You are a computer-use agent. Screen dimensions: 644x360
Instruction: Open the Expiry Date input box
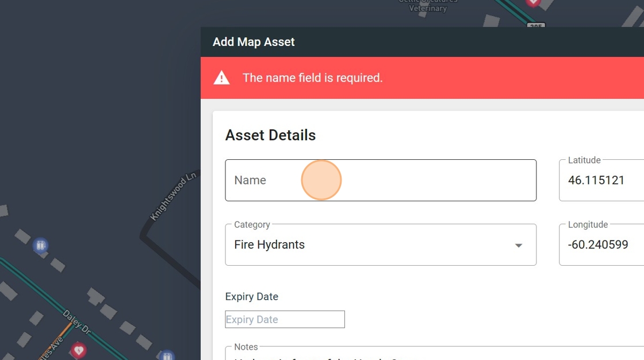click(285, 320)
